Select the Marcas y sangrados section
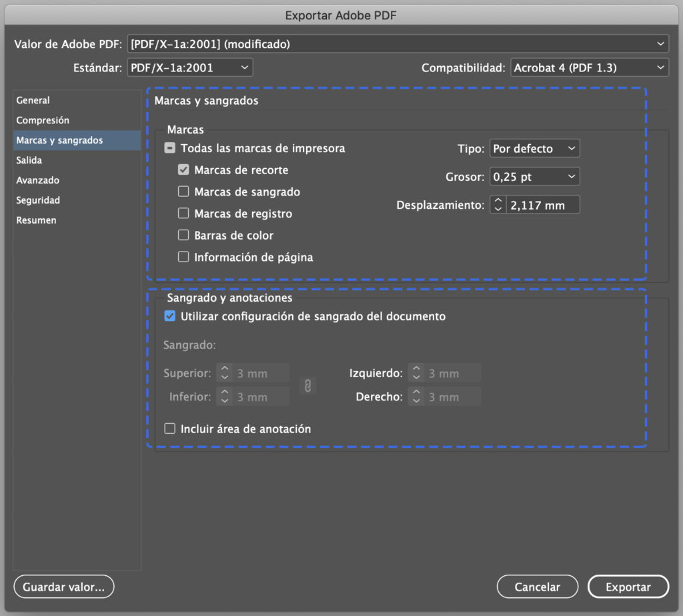Image resolution: width=683 pixels, height=616 pixels. click(77, 140)
